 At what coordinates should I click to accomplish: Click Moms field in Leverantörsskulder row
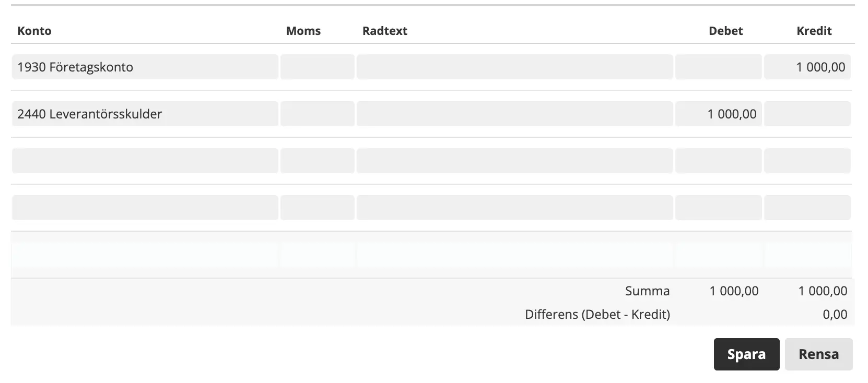(x=317, y=114)
